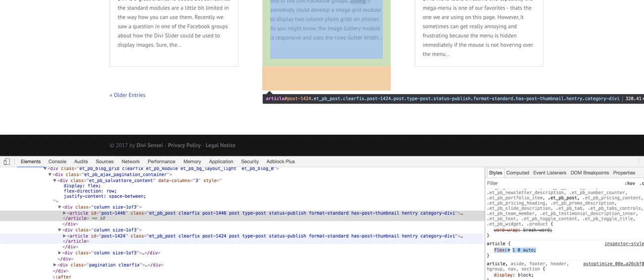Open the Adblock Plus tab

click(280, 162)
